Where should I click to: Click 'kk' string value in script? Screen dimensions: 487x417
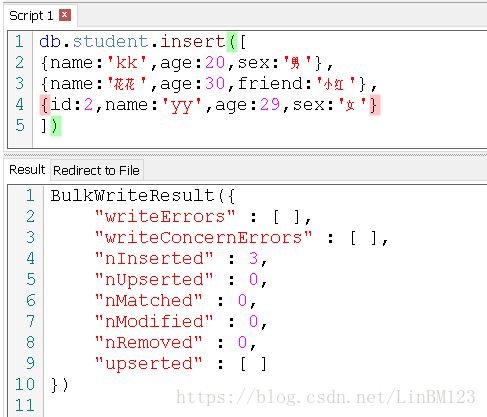[127, 63]
